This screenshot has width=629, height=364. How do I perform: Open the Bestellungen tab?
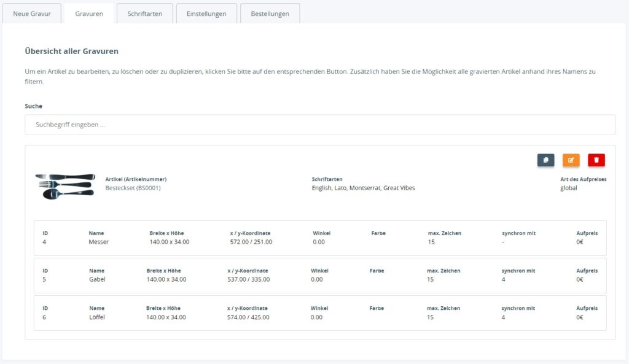(270, 14)
